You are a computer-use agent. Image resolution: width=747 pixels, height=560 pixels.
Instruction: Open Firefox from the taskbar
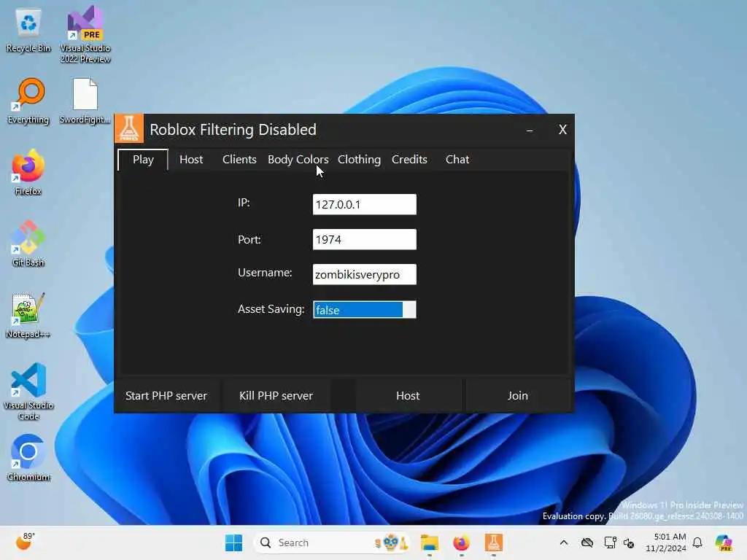tap(461, 542)
